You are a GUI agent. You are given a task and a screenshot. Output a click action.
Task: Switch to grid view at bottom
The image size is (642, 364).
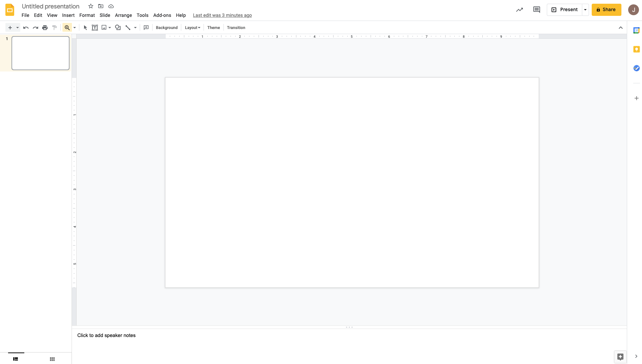[52, 359]
